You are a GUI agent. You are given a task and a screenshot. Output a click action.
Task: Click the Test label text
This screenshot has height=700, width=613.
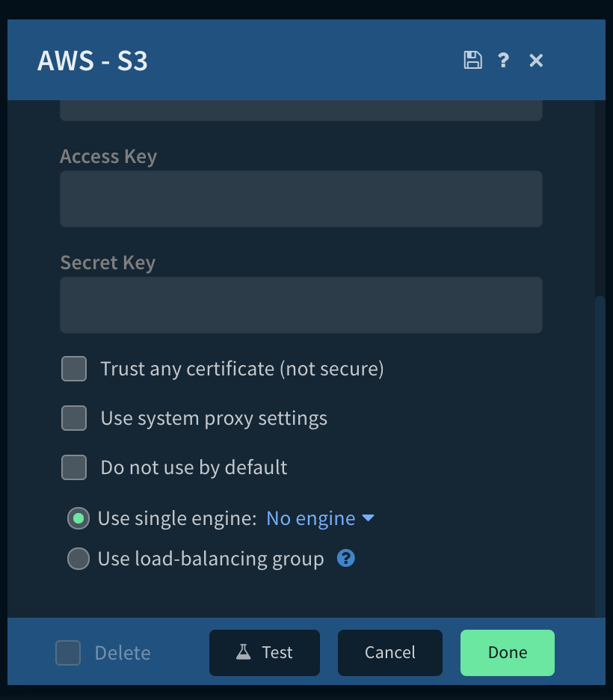pyautogui.click(x=277, y=652)
